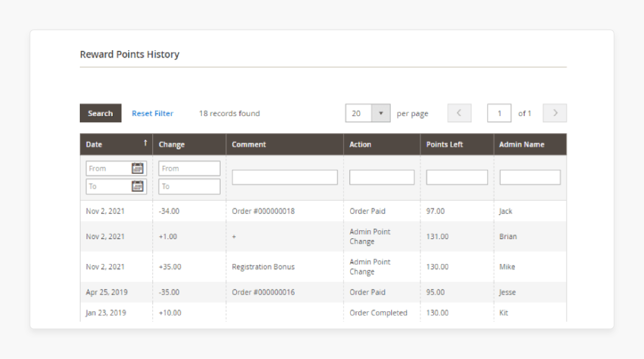Click admin name Mike
Screen dimensions: 644x359
[x=507, y=267]
